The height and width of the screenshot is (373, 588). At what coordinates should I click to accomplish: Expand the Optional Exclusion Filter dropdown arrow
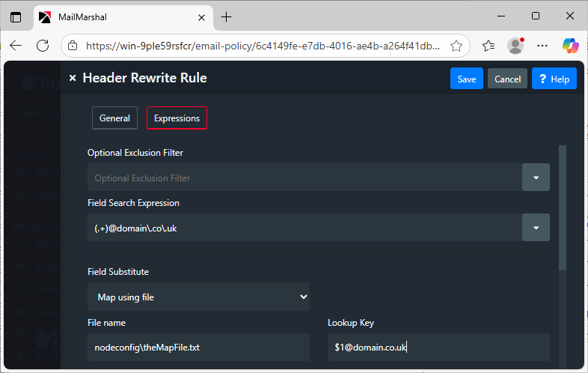536,178
